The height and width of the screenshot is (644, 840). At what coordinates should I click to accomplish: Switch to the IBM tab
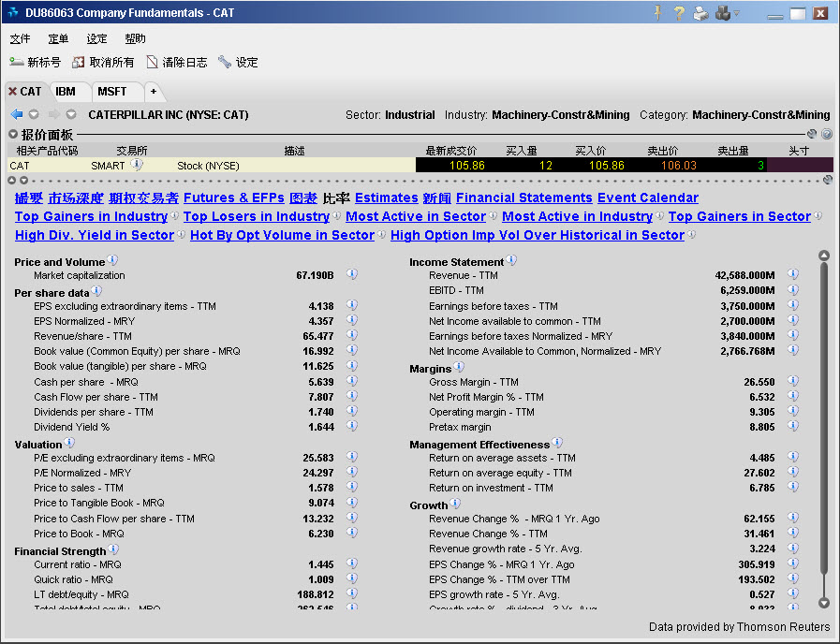point(66,92)
